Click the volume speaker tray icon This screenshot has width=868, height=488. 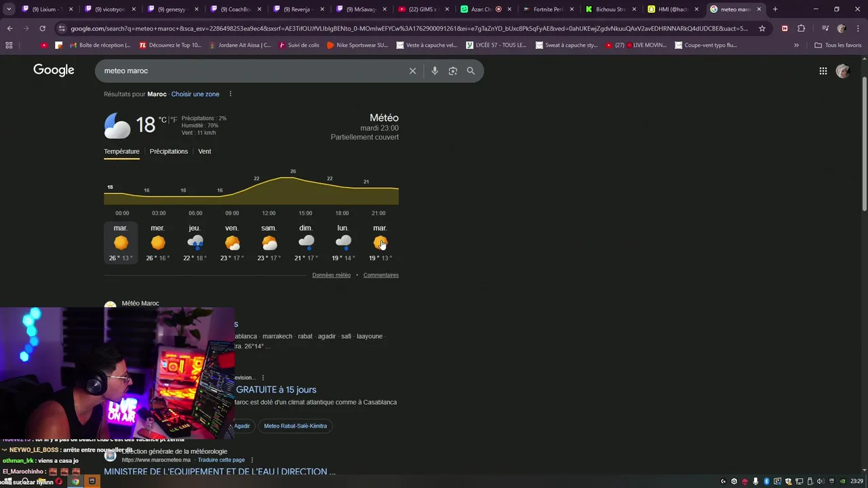click(x=820, y=481)
